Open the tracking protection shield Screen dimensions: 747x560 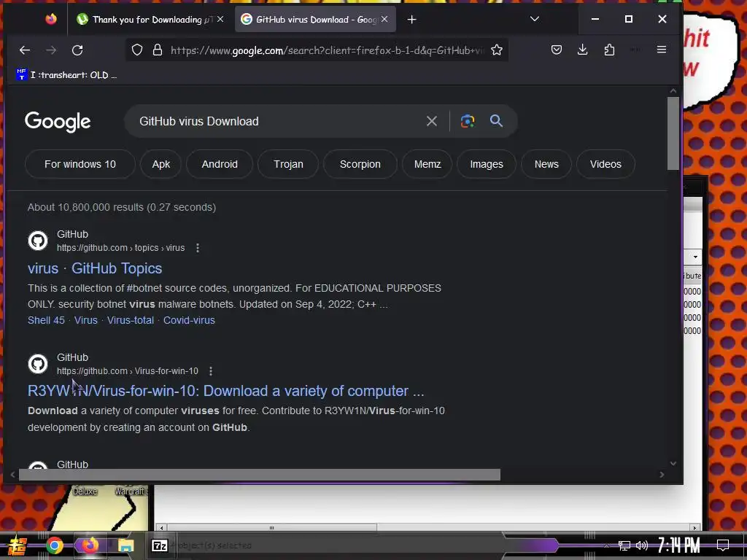point(137,50)
